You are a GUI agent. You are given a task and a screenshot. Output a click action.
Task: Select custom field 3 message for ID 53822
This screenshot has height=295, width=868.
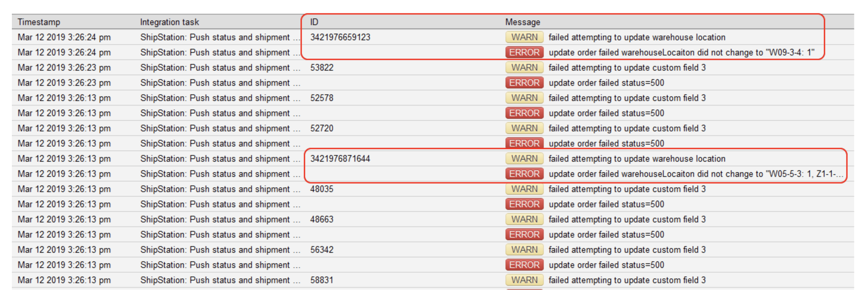tap(627, 68)
